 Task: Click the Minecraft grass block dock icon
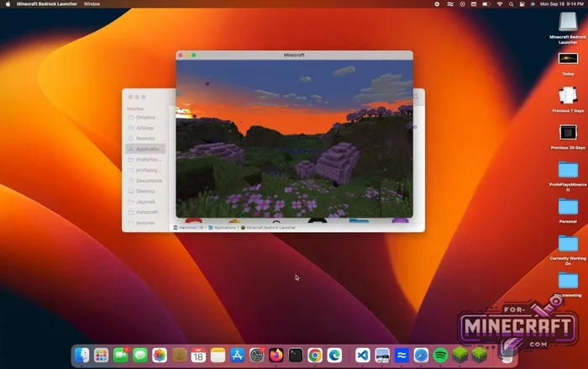click(460, 356)
